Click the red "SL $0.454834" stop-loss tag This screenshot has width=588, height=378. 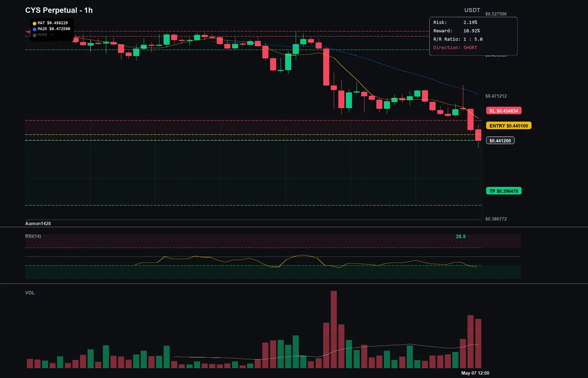[x=504, y=111]
